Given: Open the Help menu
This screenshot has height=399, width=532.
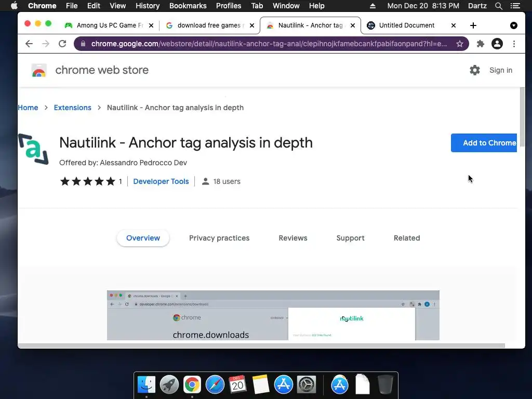Looking at the screenshot, I should pos(316,6).
